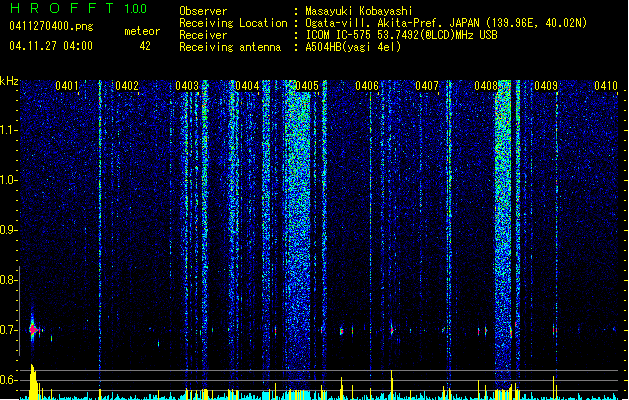629x400 pixels.
Task: Click the 0.8 kHz axis label
Action: 9,280
